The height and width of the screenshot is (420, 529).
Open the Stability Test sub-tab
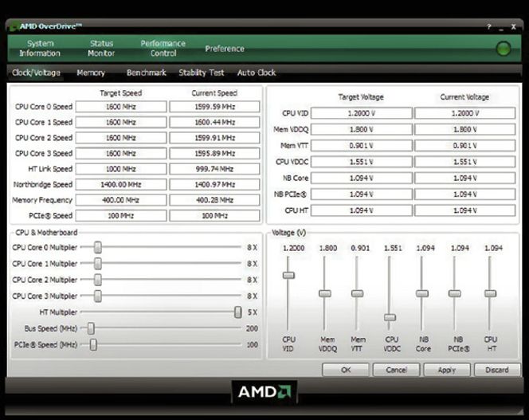point(201,73)
